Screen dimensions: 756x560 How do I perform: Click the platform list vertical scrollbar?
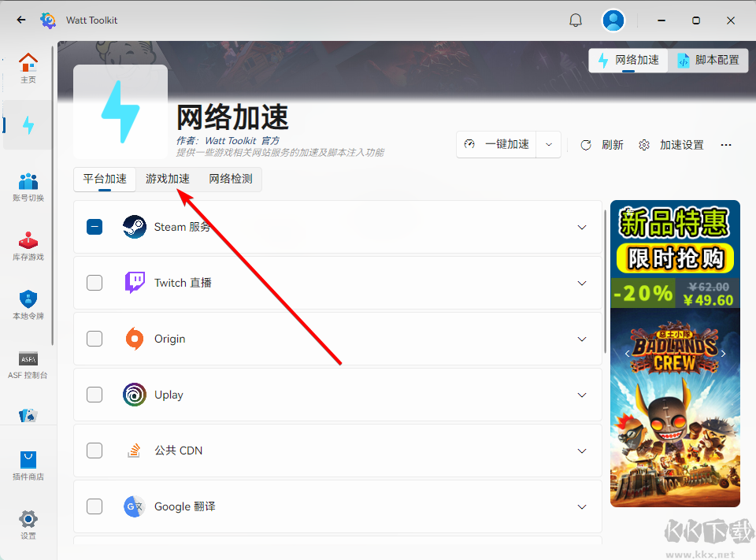(x=605, y=282)
